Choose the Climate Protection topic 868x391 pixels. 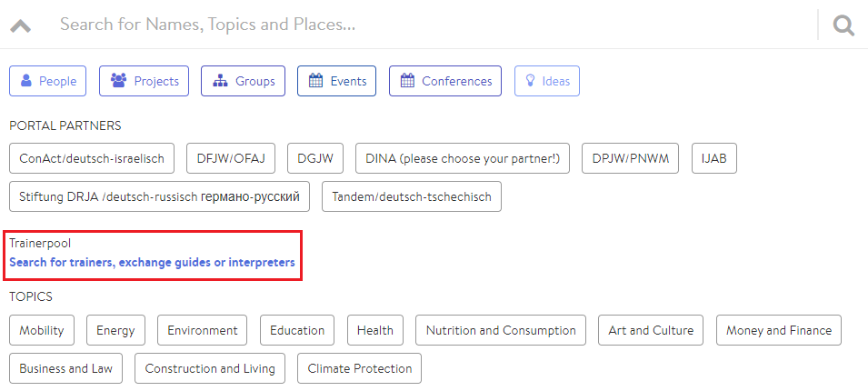pos(360,368)
